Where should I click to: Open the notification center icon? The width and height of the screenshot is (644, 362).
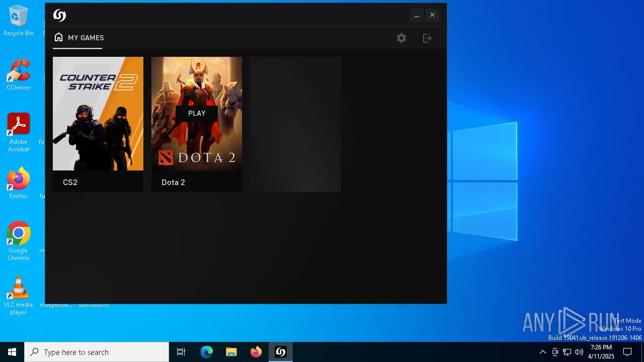point(627,352)
